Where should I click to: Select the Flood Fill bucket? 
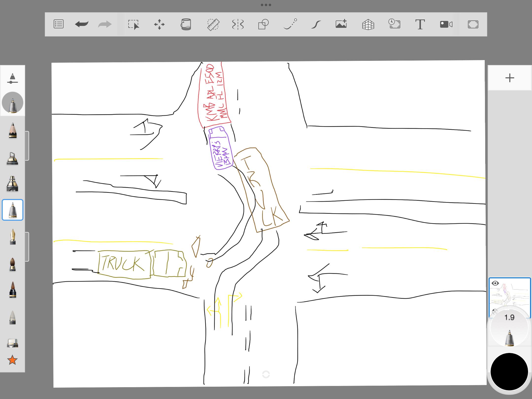pyautogui.click(x=186, y=24)
